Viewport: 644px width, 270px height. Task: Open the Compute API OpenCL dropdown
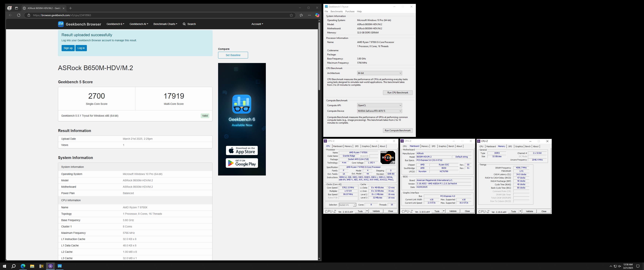(x=379, y=105)
